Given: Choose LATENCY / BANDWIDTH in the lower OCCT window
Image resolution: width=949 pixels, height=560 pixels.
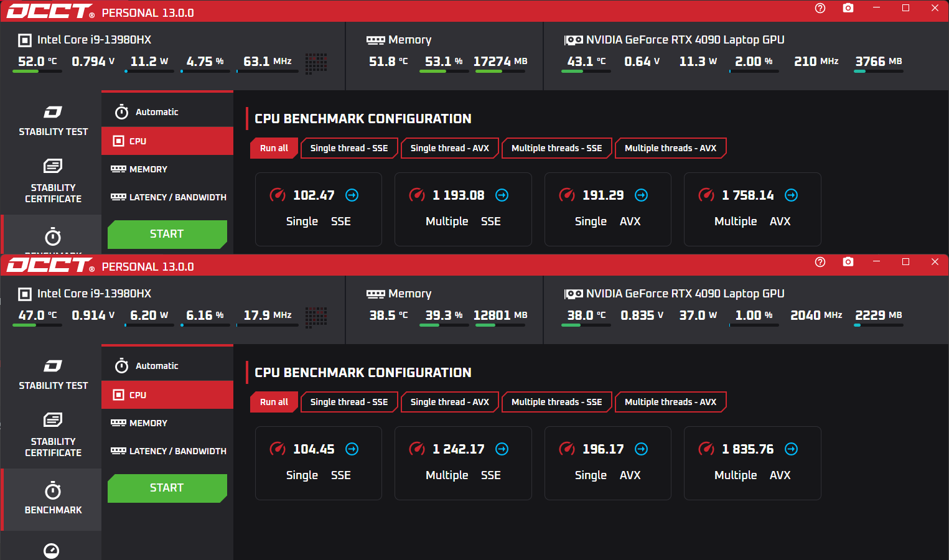Looking at the screenshot, I should point(167,451).
